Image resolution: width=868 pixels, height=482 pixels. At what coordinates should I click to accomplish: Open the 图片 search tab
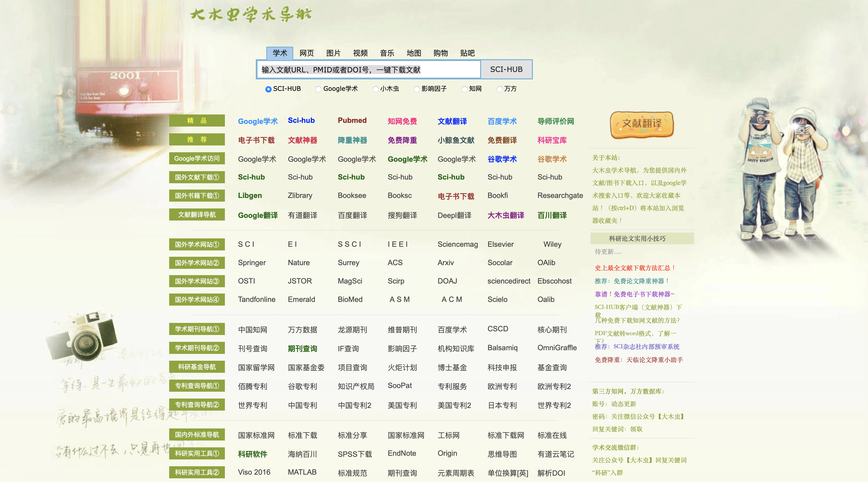click(x=333, y=53)
